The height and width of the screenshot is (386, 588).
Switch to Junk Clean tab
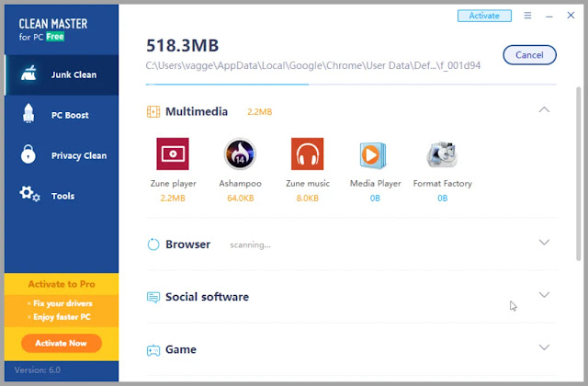tap(62, 74)
